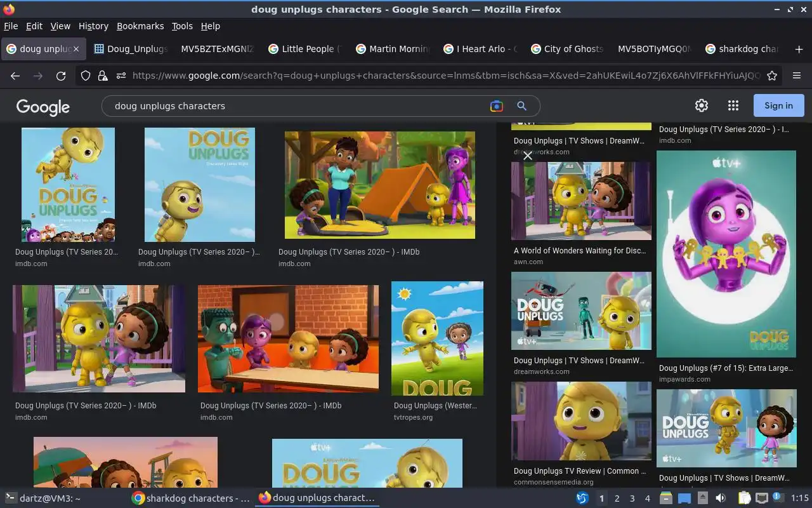This screenshot has height=508, width=812.
Task: Open the site security lock icon
Action: [103, 76]
